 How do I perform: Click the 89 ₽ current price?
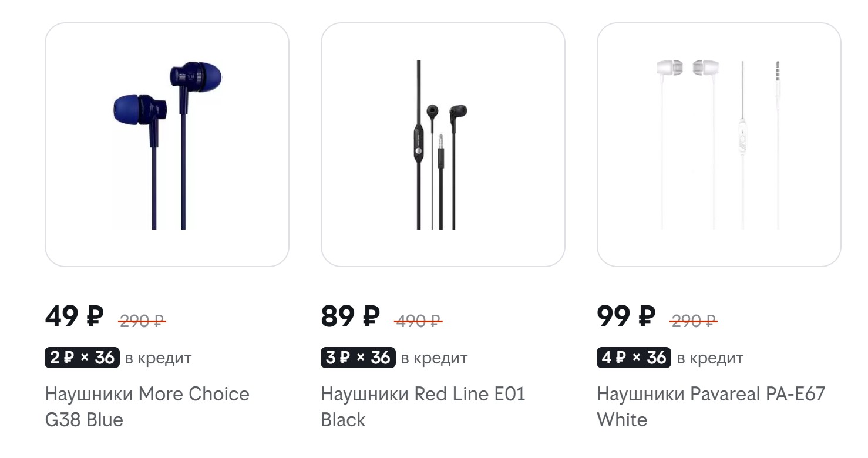[x=350, y=317]
